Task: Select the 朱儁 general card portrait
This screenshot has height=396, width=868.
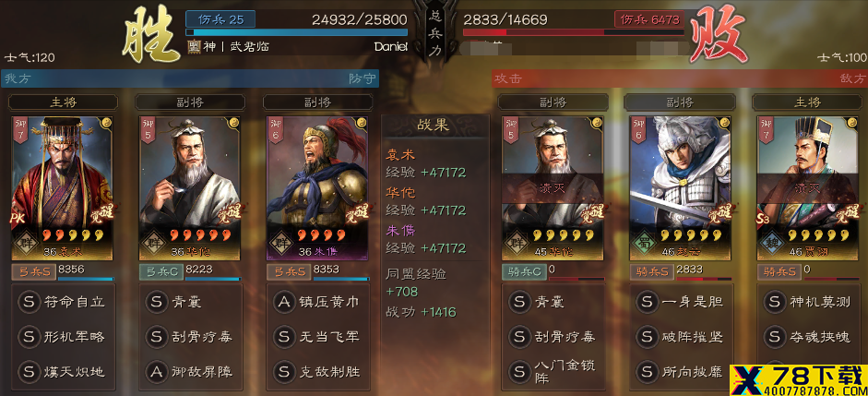Action: (x=317, y=188)
